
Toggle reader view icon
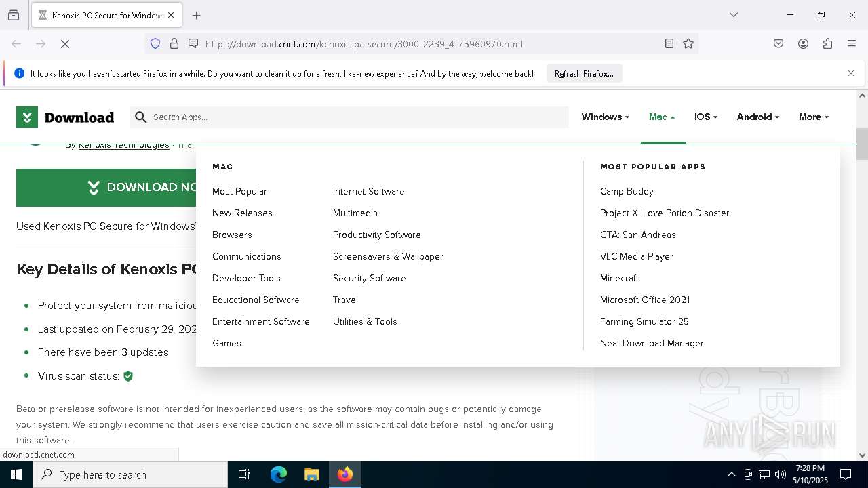[669, 44]
